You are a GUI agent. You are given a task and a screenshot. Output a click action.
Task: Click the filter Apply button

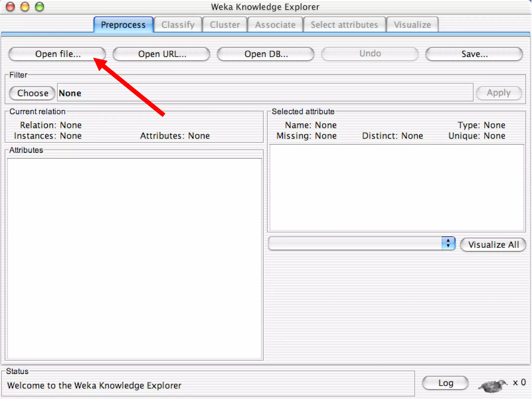[x=498, y=93]
